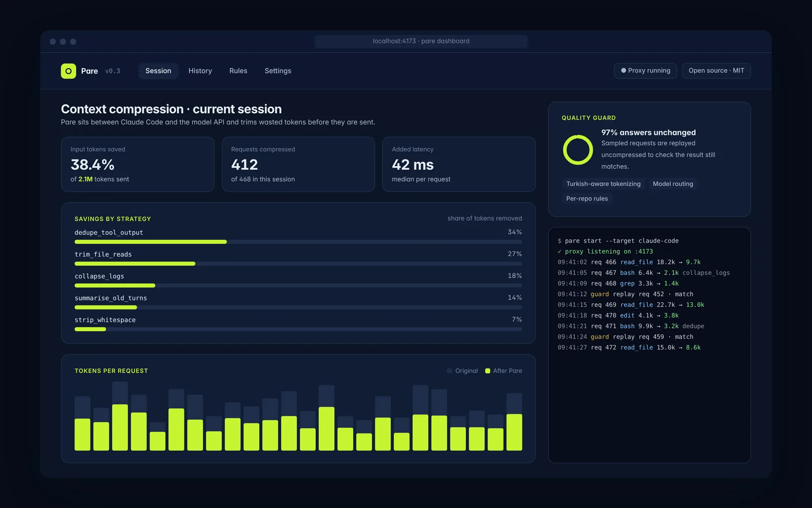812x508 pixels.
Task: Click the Pare logo icon
Action: [x=69, y=71]
